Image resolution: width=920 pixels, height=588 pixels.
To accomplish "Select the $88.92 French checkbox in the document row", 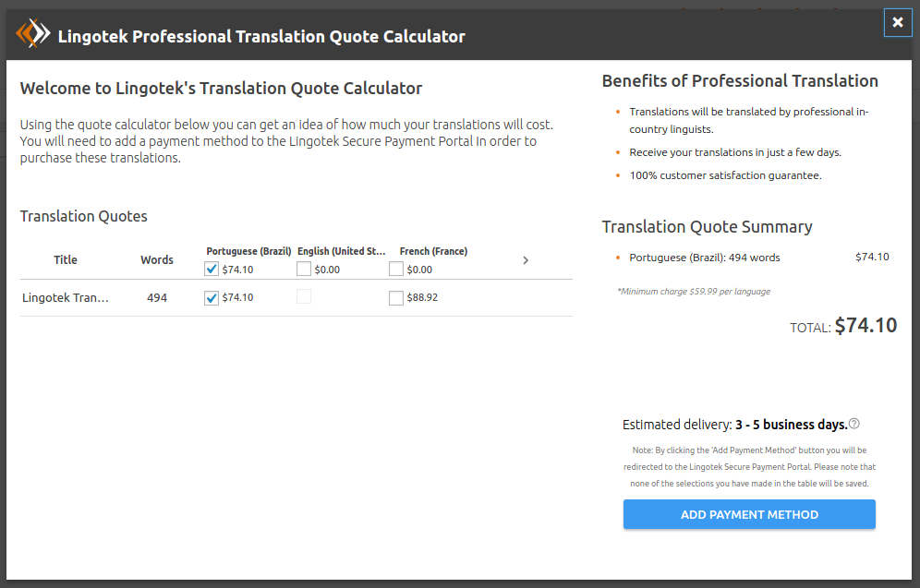I will (x=396, y=298).
